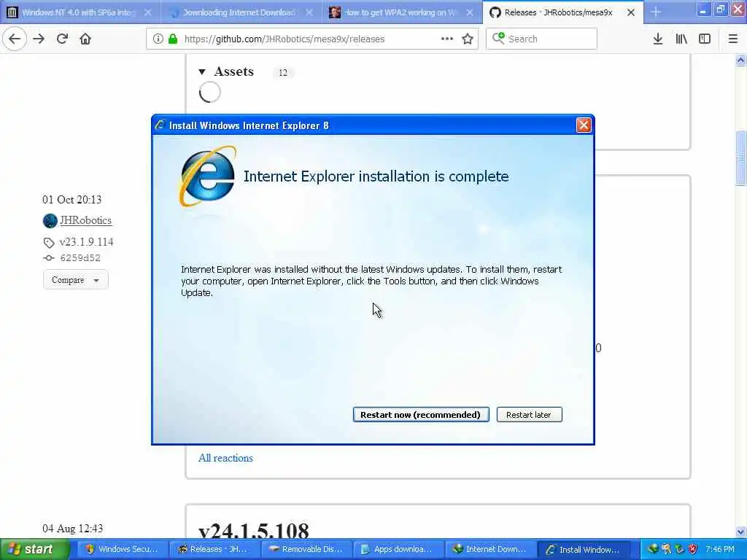This screenshot has height=560, width=747.
Task: Show site information icon in address bar
Action: pos(158,39)
